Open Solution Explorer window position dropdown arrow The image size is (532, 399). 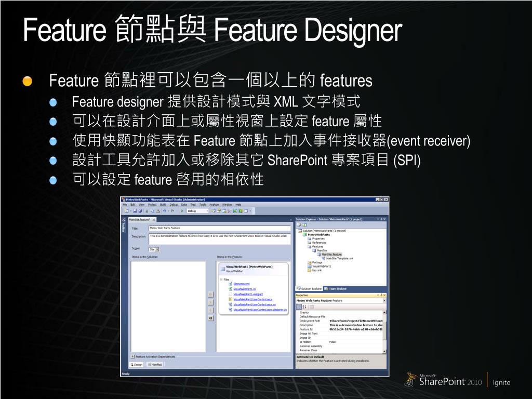point(378,219)
